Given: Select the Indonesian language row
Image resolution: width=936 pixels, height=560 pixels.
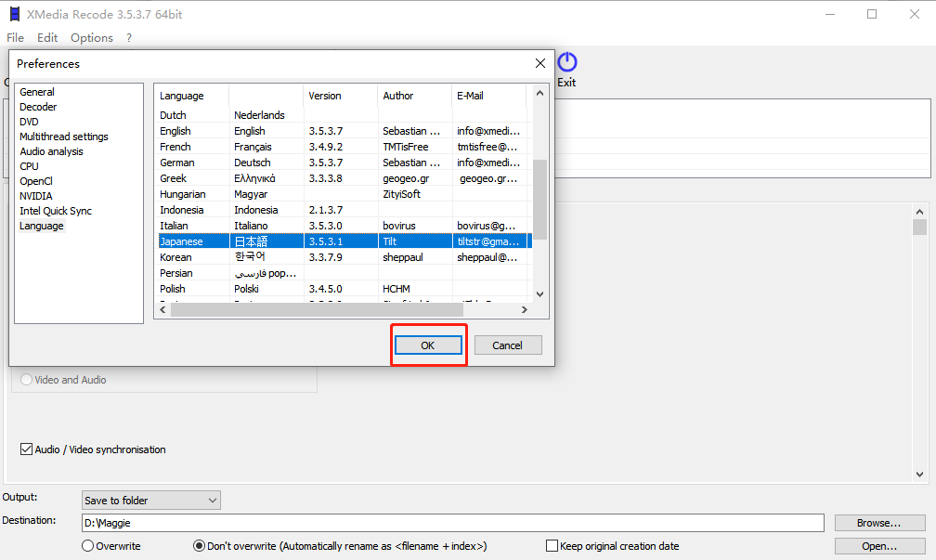Looking at the screenshot, I should 344,210.
